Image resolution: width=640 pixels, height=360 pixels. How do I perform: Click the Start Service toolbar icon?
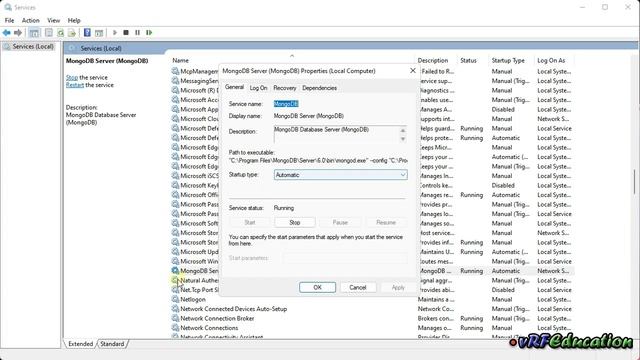tap(115, 33)
